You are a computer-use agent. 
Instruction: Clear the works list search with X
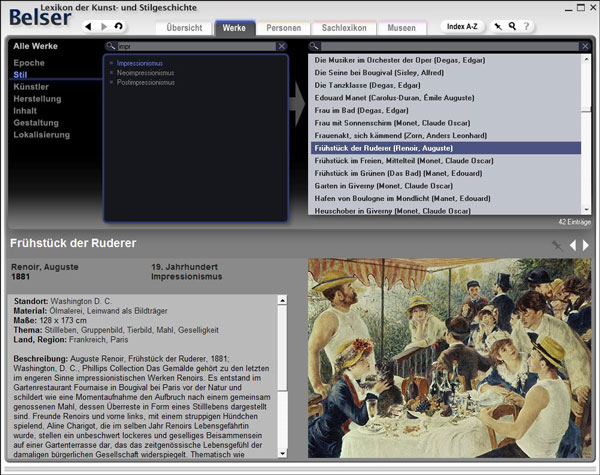pos(584,47)
